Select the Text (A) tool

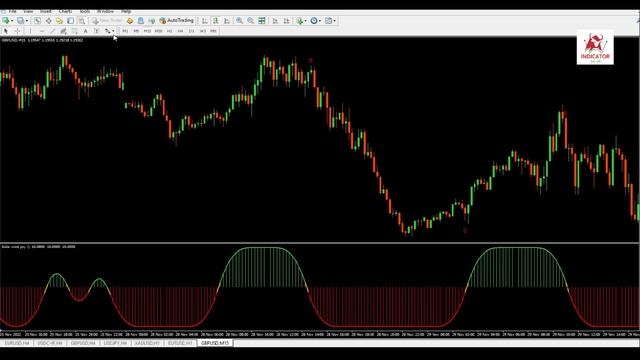[x=85, y=31]
